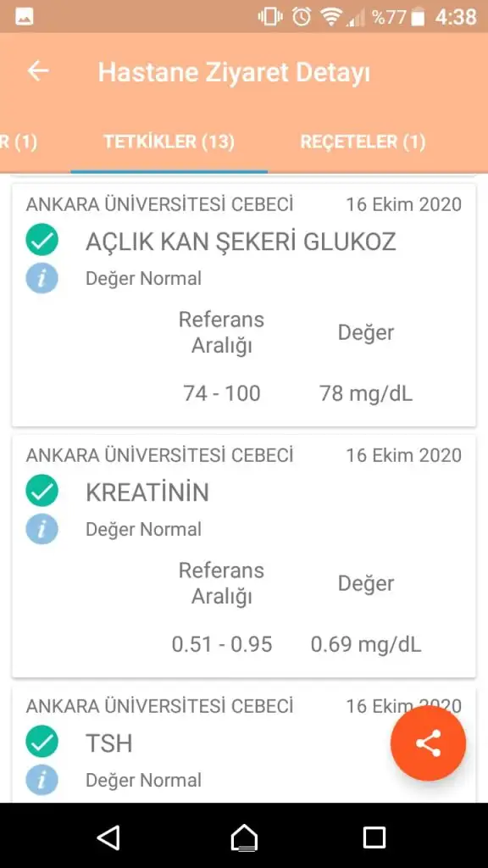
Task: Open info icon for Açlık Kan Şekeri Glukoz
Action: pos(42,278)
